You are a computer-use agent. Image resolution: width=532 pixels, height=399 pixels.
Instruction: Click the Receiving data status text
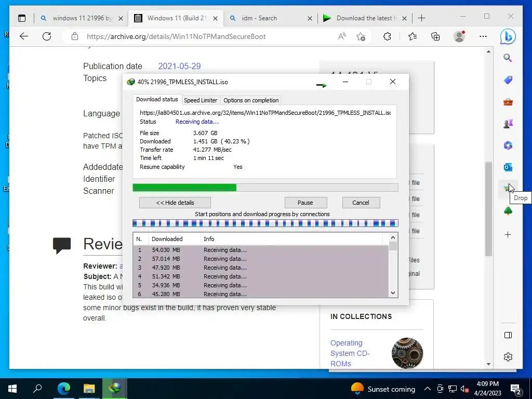[197, 122]
